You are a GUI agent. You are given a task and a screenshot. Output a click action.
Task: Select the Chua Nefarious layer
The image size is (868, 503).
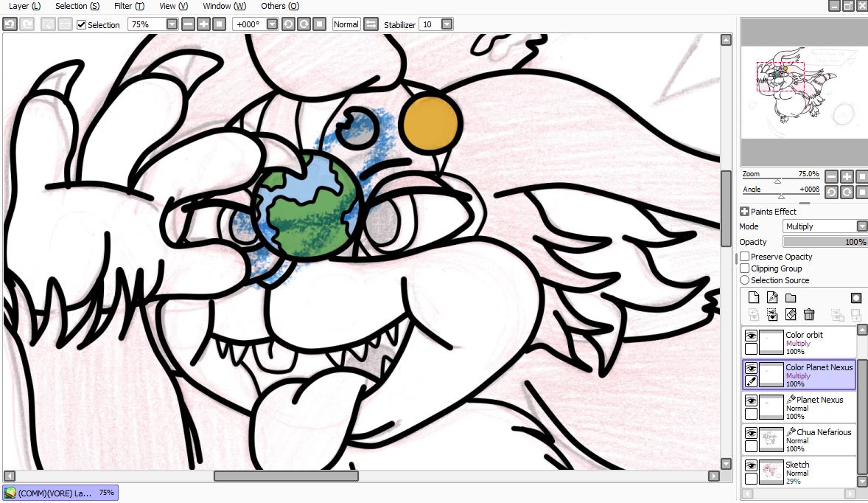(x=799, y=440)
